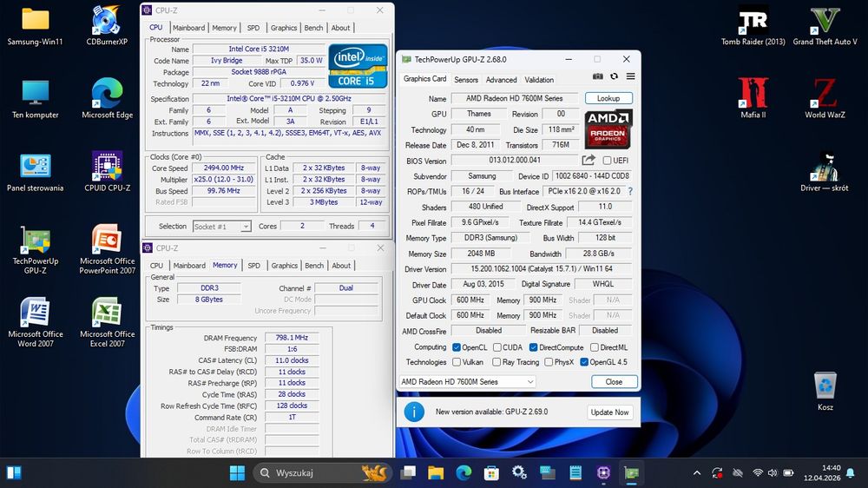Open the Socket #1 selection dropdown
Image resolution: width=868 pixels, height=488 pixels.
click(221, 227)
